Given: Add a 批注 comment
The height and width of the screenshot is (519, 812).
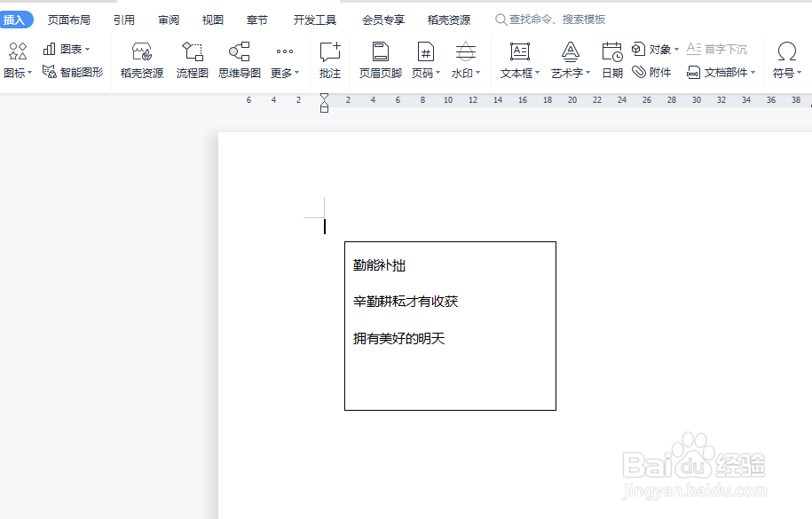Looking at the screenshot, I should (330, 60).
